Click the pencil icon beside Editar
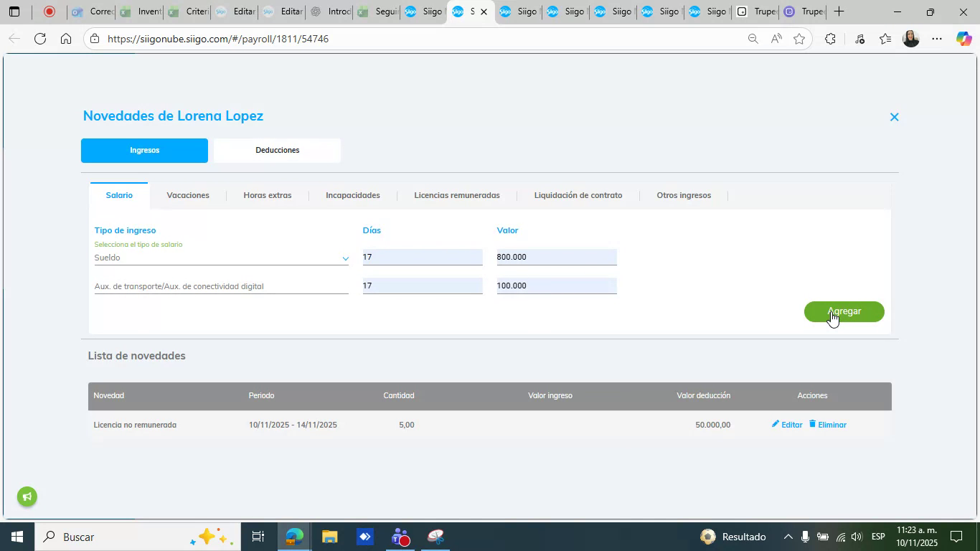980x551 pixels. tap(775, 424)
